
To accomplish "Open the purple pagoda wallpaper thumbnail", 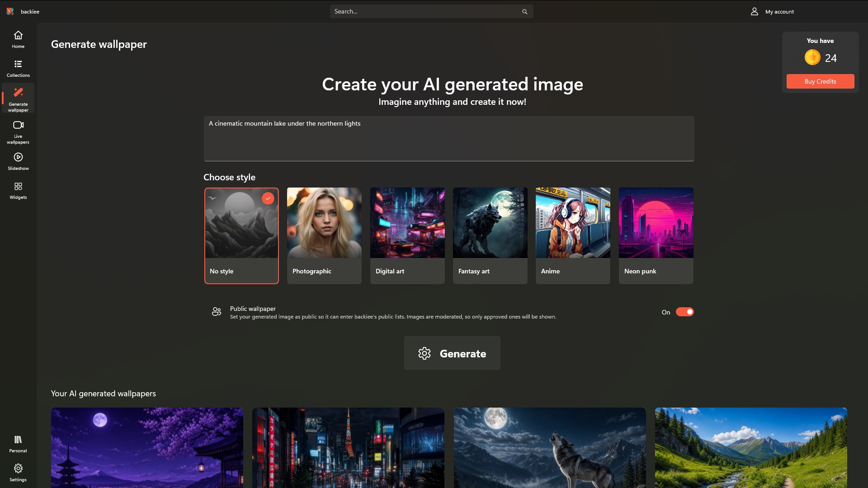I will 147,447.
